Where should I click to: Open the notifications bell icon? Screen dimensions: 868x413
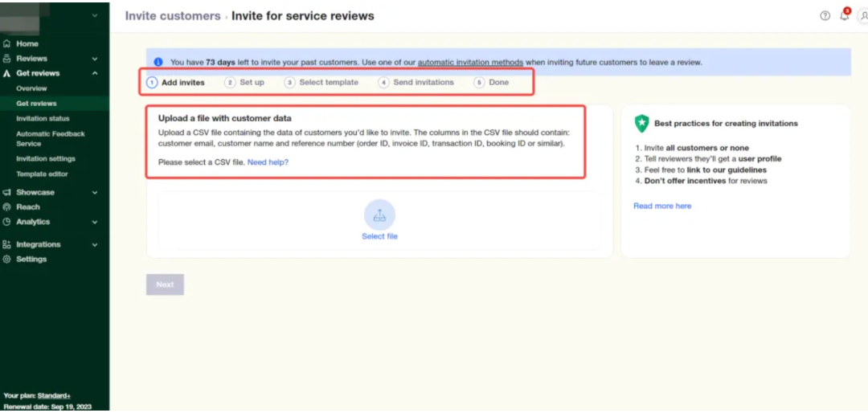click(844, 16)
